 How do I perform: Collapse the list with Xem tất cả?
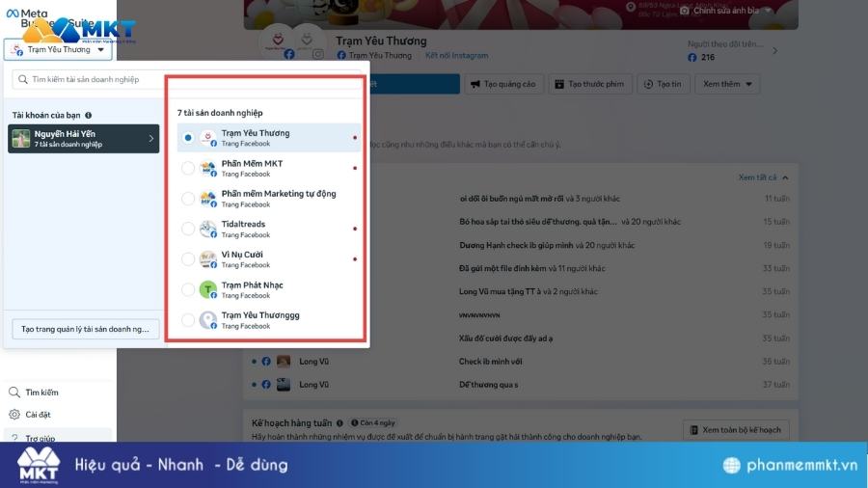(x=764, y=177)
